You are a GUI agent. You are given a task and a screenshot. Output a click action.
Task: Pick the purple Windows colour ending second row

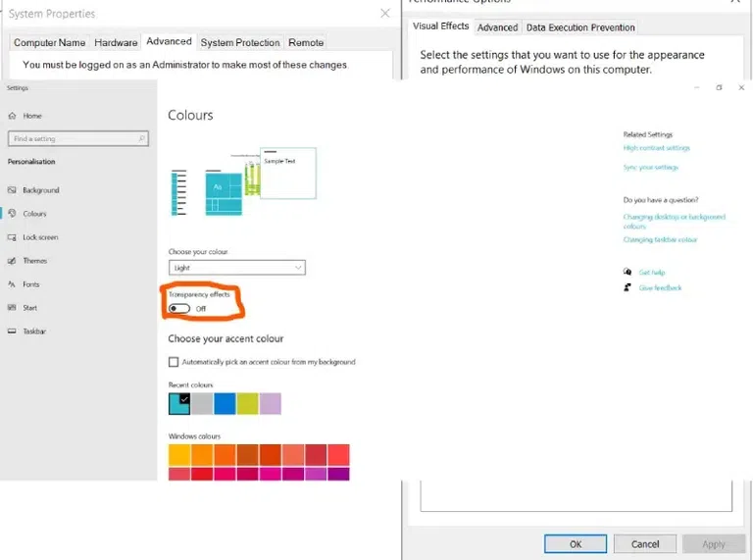[x=338, y=474]
